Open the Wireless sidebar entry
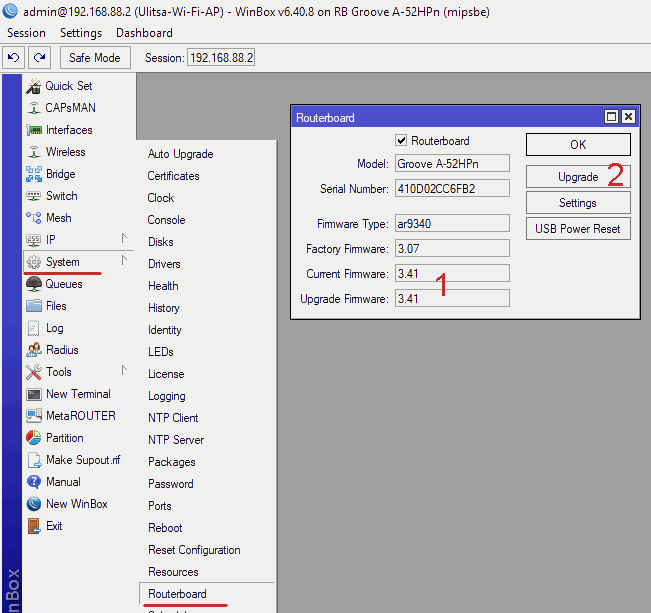 pos(65,152)
